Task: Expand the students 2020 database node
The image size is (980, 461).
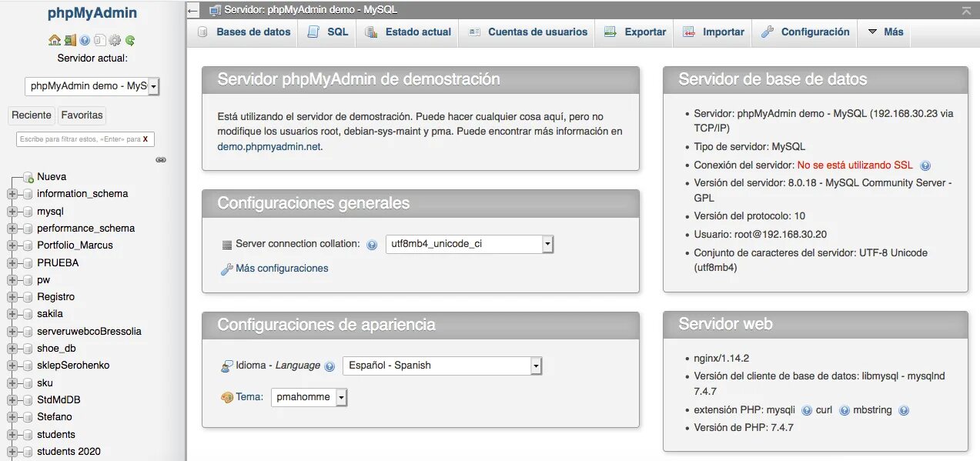Action: (x=12, y=452)
